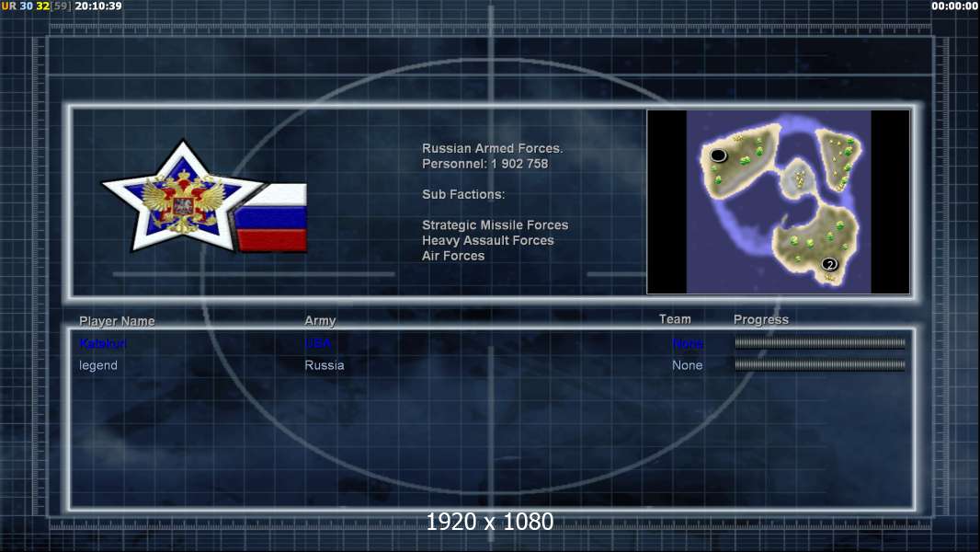The width and height of the screenshot is (980, 552).
Task: Select the blue player name in USA row
Action: [x=103, y=343]
